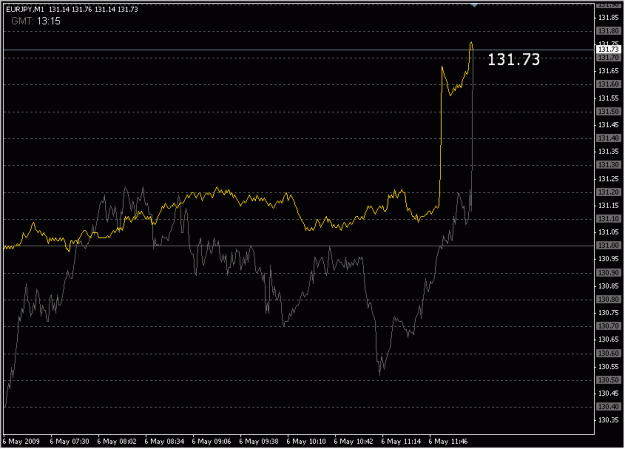Click the 130.80 price axis label
This screenshot has height=449, width=625.
(x=609, y=299)
